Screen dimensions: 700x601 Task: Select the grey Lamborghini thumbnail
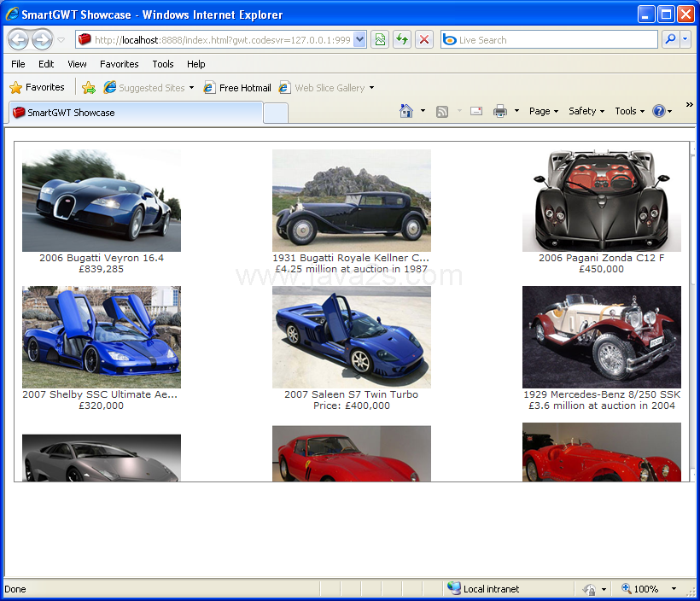click(x=102, y=458)
